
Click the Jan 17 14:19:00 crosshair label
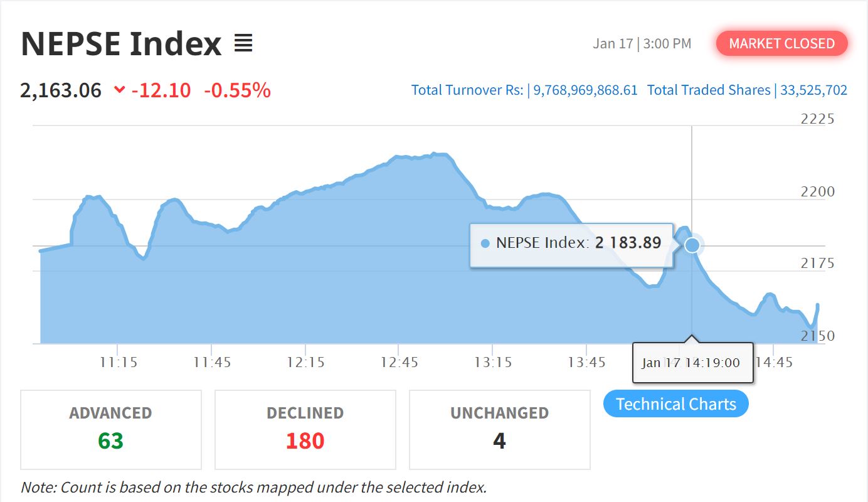pos(692,363)
